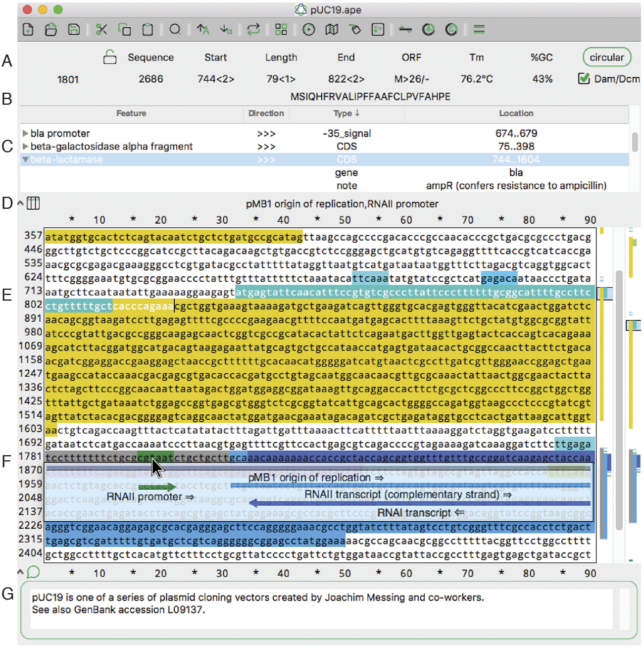Sort features by Type column header

(346, 113)
